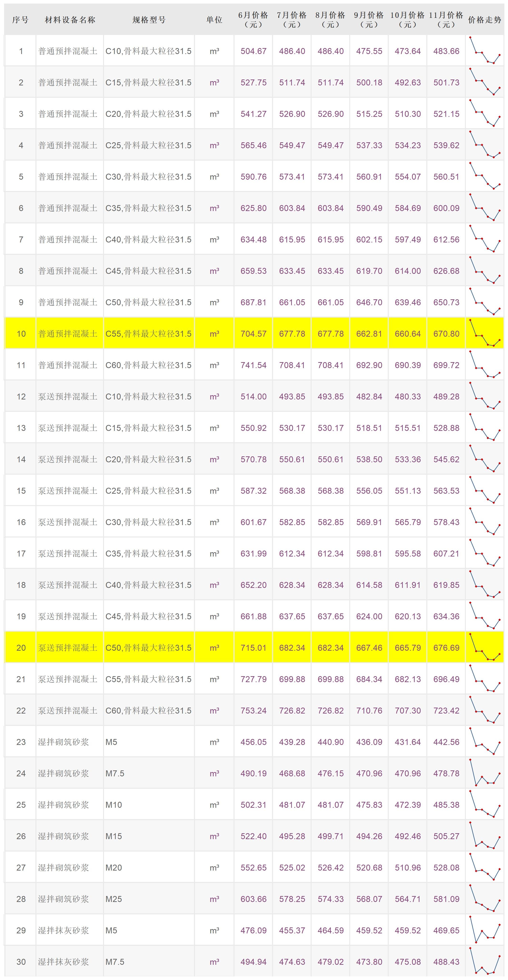Open the trend chart in row 6

pos(484,208)
